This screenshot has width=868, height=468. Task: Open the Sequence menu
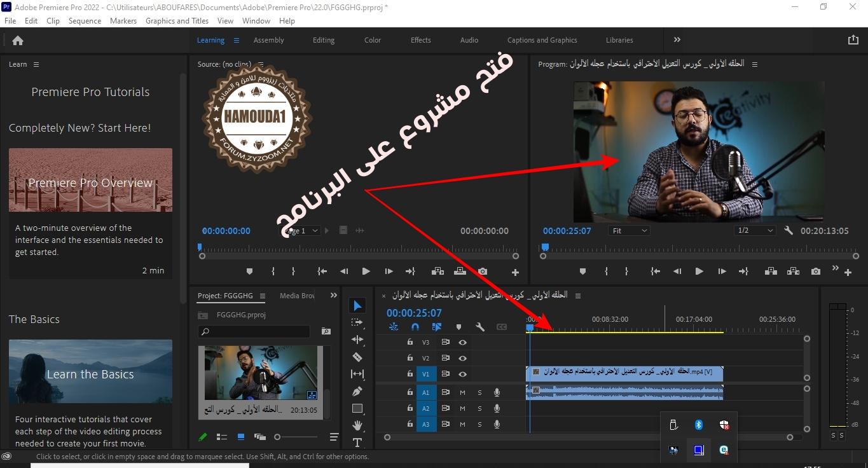(x=85, y=20)
